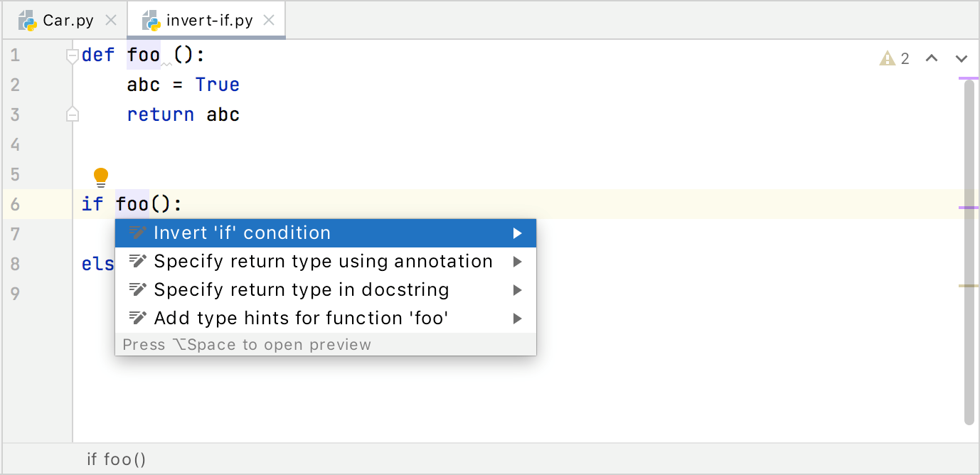Click the yellow intention lightbulb in the gutter
This screenshot has height=475, width=980.
click(x=100, y=177)
